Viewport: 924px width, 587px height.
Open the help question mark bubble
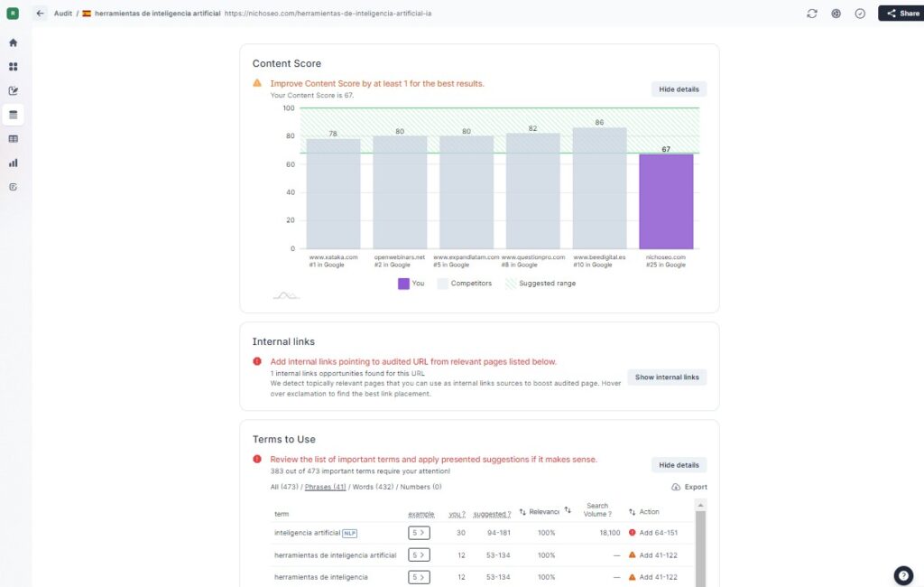(903, 575)
